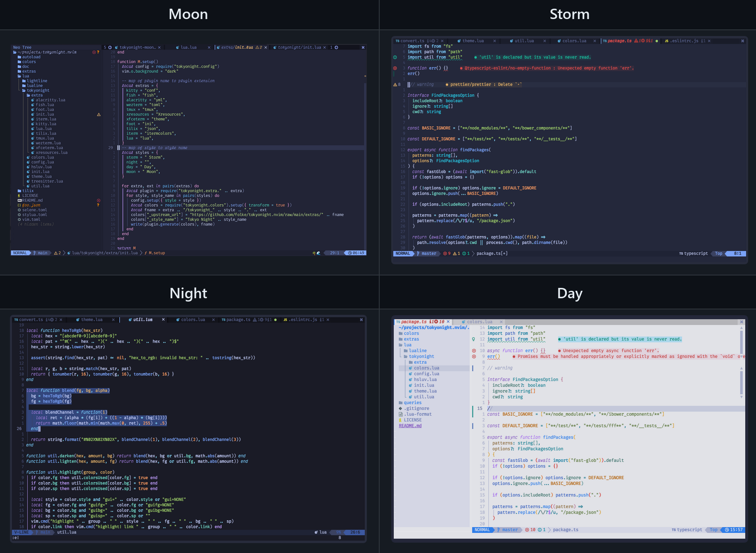Viewport: 756px width, 553px height.
Task: Click the clock 15:57 in Day statusline
Action: [x=733, y=530]
